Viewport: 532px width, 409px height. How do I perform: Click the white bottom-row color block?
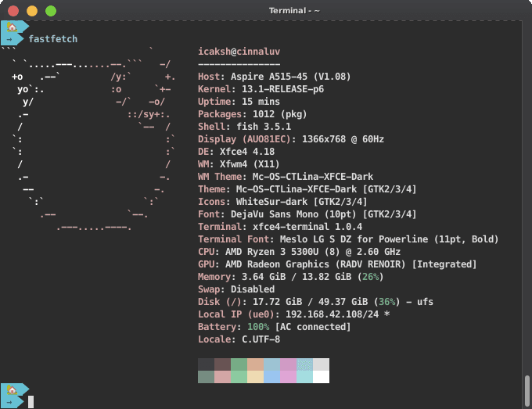(321, 377)
